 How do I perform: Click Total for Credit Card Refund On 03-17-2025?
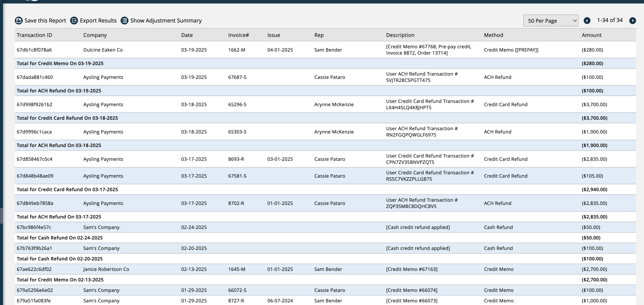[x=67, y=189]
